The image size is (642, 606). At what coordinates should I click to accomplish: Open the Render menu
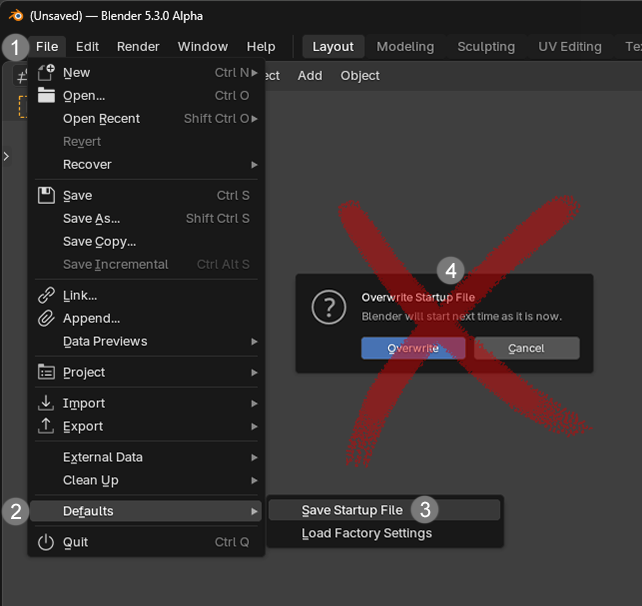[x=138, y=47]
